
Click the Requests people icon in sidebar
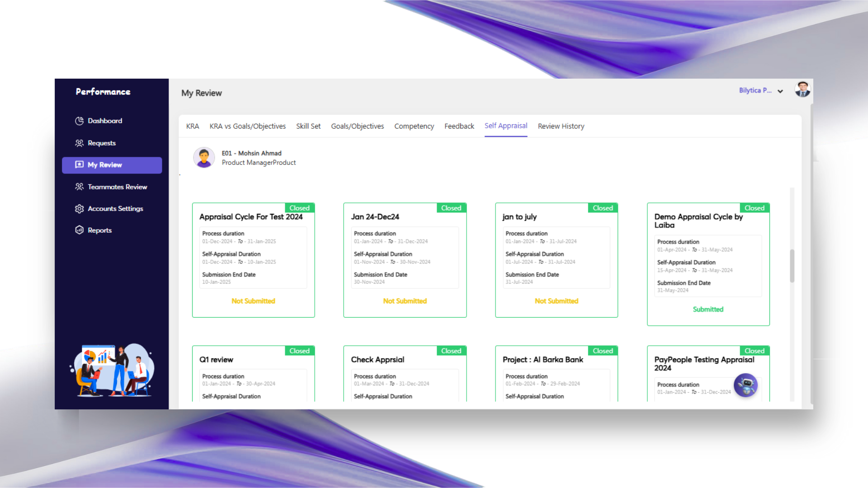tap(79, 143)
